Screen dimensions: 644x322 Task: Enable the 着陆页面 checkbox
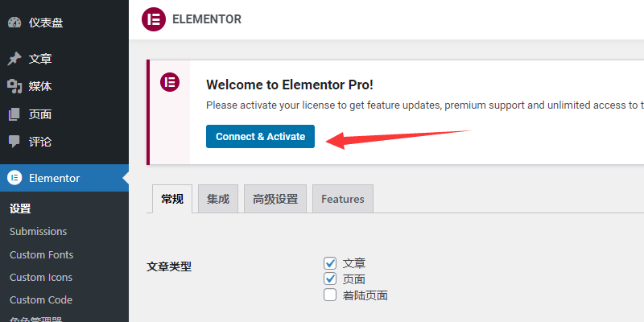(330, 295)
